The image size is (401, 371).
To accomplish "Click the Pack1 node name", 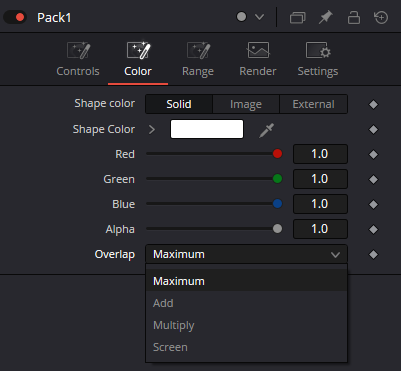I will tap(54, 18).
